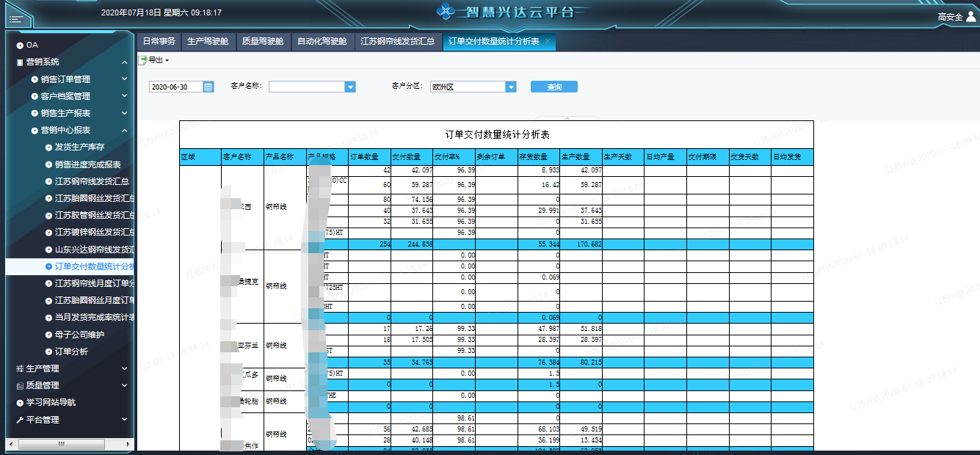980x455 pixels.
Task: Click the 生产天数 column header
Action: (x=623, y=157)
